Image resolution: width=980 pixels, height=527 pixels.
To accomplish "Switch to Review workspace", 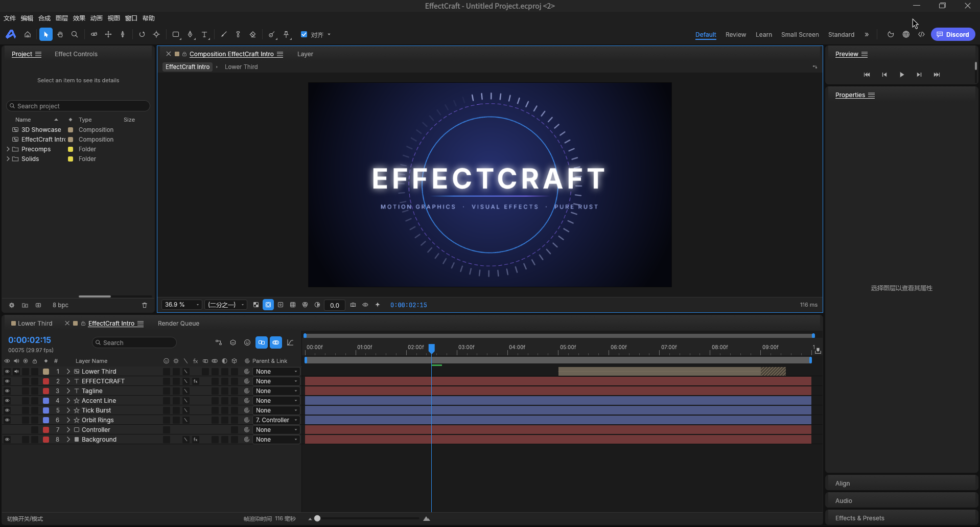I will [x=736, y=34].
